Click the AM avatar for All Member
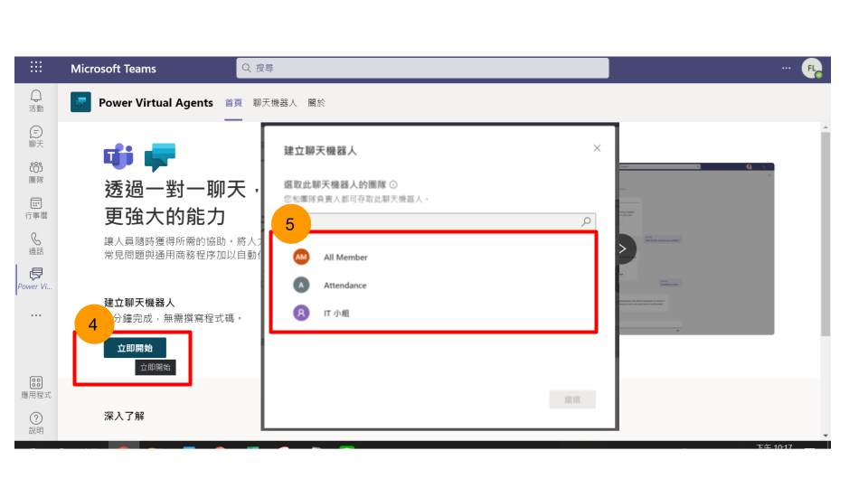The image size is (868, 488). (x=301, y=257)
